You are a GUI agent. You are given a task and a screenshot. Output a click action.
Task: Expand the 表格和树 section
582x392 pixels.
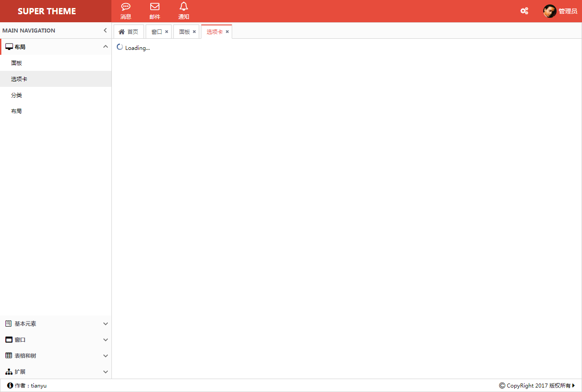pyautogui.click(x=106, y=356)
